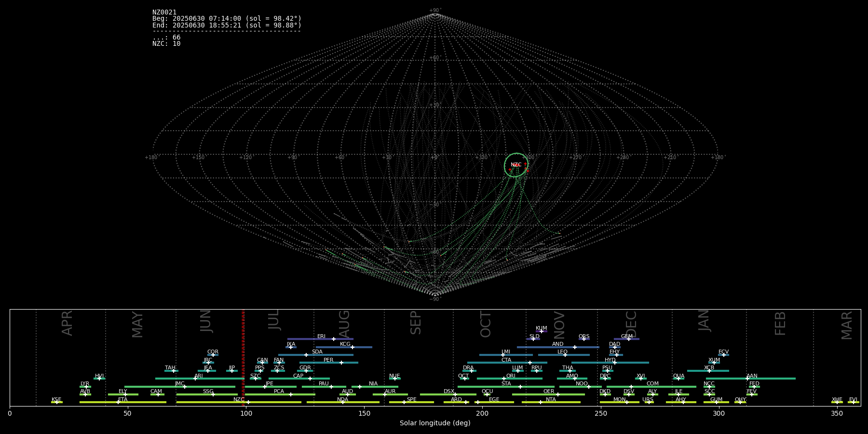The image size is (868, 434).
Task: Click the NTA shower label
Action: [x=551, y=399]
